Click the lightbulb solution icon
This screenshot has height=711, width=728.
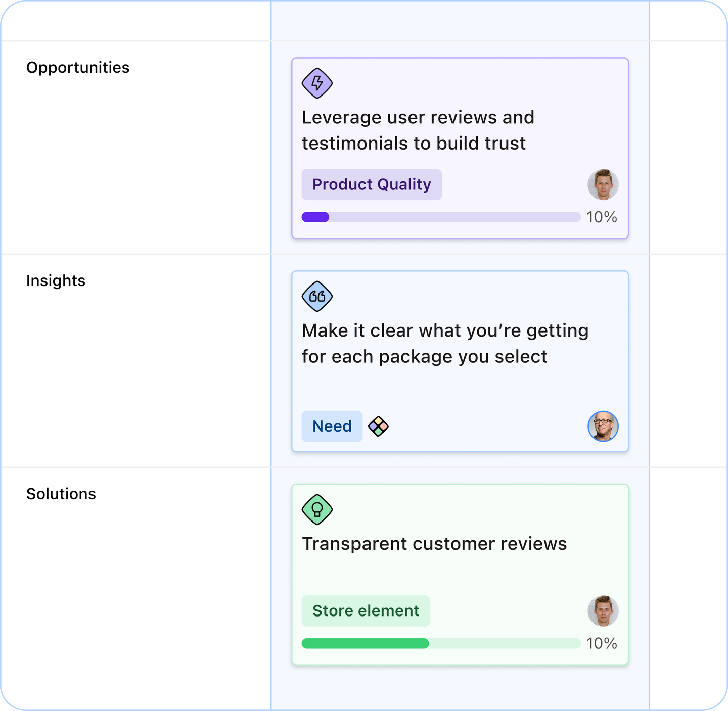tap(317, 509)
